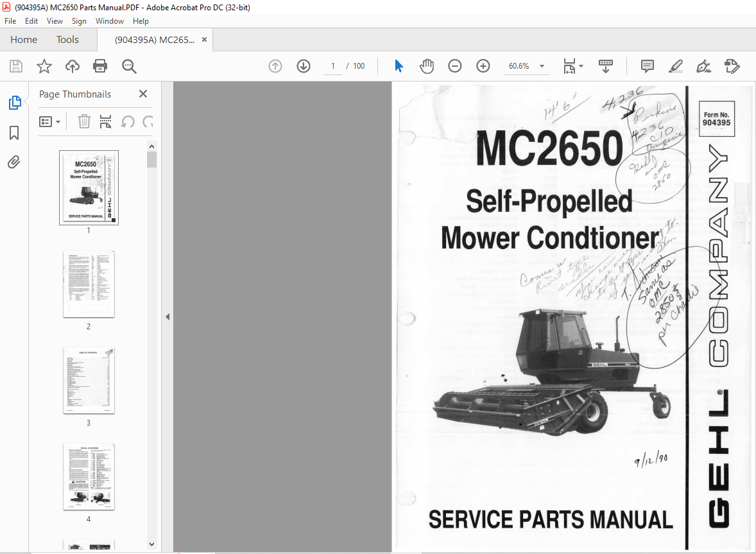The width and height of the screenshot is (756, 554).
Task: Zoom in with the plus circle icon
Action: [483, 66]
